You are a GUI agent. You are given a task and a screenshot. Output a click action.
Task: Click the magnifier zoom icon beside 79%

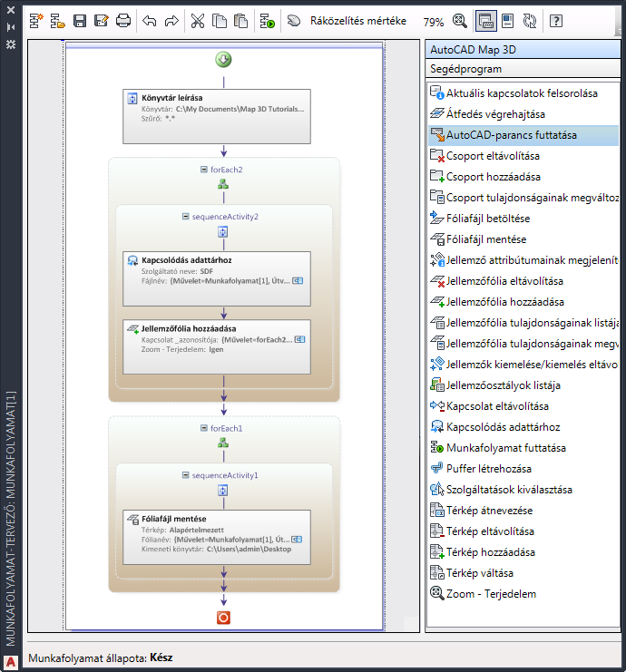[x=460, y=21]
